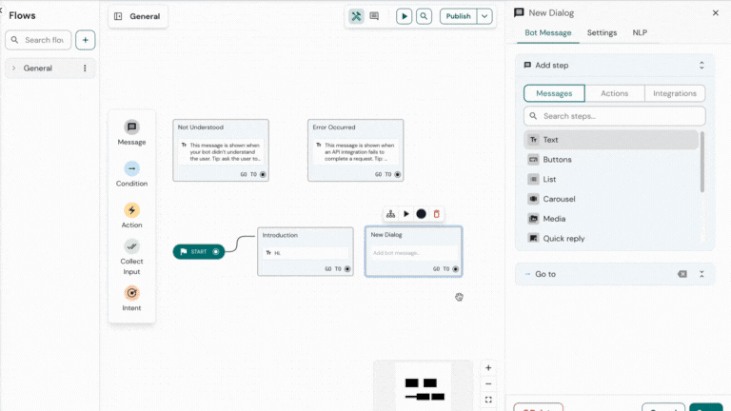Switch to the NLP tab
731x411 pixels.
coord(639,33)
